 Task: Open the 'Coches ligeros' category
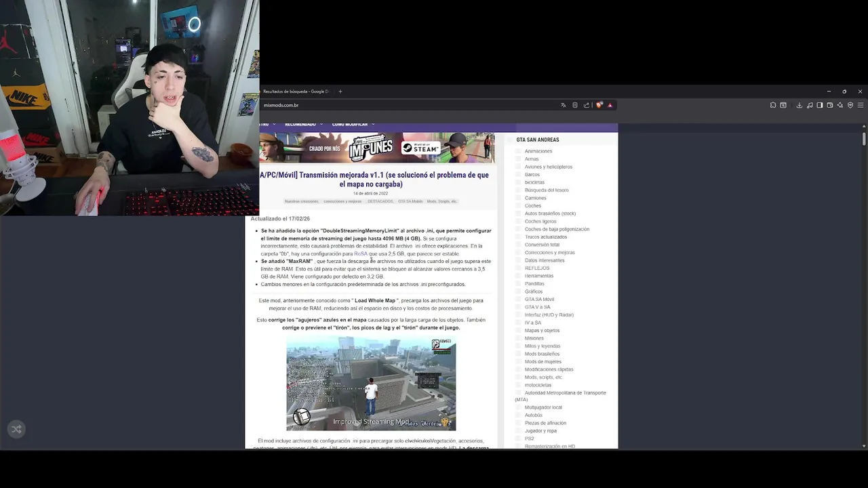point(540,222)
